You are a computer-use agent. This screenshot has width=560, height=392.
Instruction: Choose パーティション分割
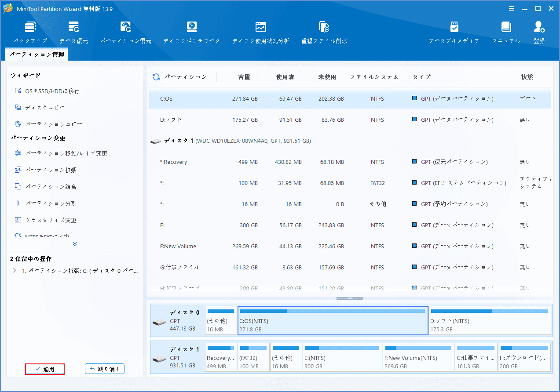coord(45,203)
